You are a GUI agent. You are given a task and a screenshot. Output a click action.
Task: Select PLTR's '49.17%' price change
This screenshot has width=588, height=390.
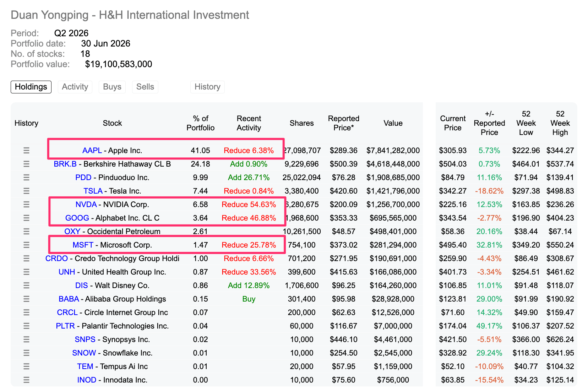coord(489,326)
